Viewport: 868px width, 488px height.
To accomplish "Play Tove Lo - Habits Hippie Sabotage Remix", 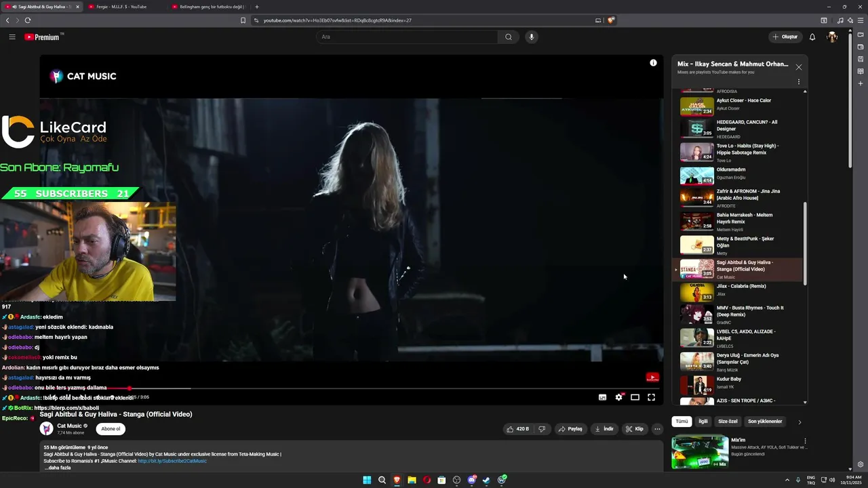I will tap(739, 152).
